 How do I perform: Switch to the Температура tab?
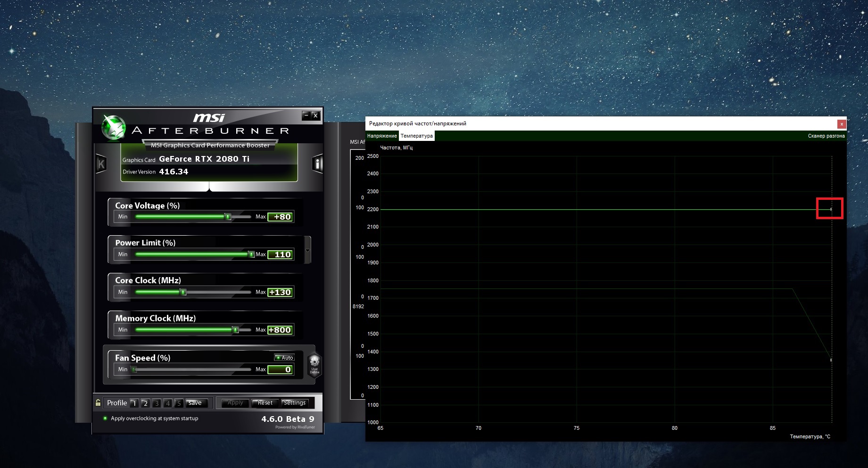click(417, 136)
